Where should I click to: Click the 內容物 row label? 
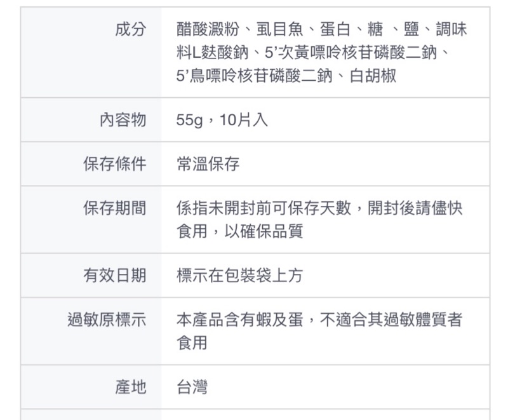123,120
